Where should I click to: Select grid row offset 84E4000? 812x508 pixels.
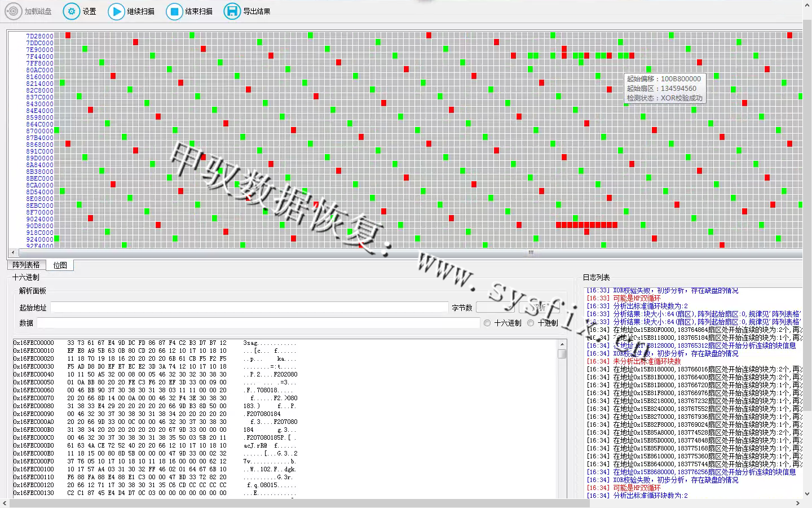[39, 111]
